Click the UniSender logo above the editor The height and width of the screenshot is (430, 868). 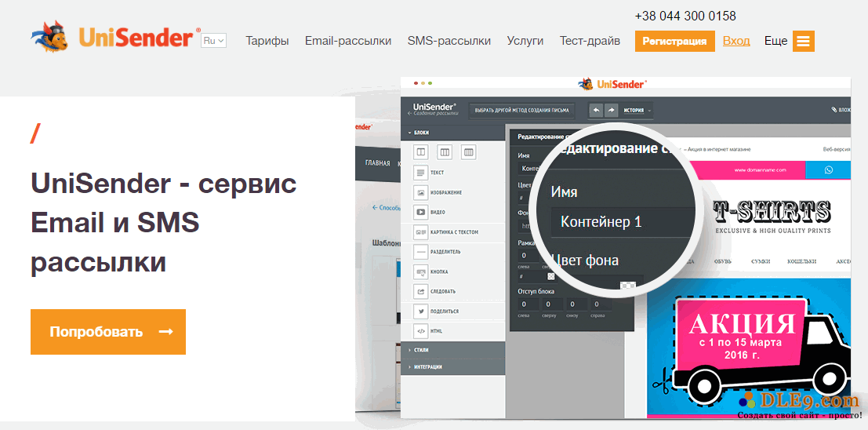click(x=612, y=84)
